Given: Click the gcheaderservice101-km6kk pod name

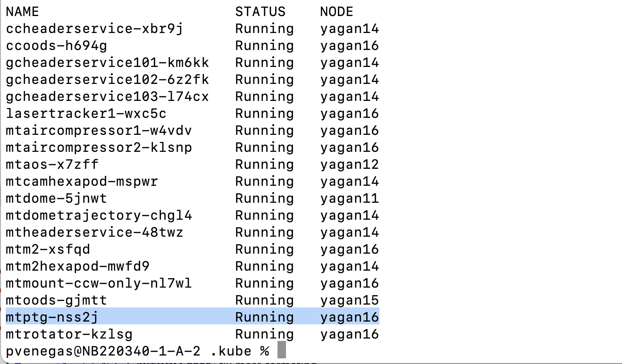Looking at the screenshot, I should [x=107, y=62].
